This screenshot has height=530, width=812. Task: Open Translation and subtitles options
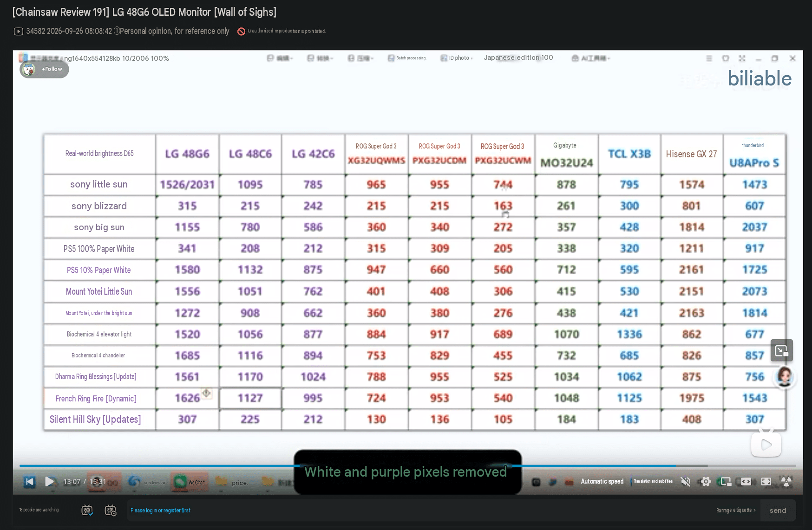click(x=653, y=481)
